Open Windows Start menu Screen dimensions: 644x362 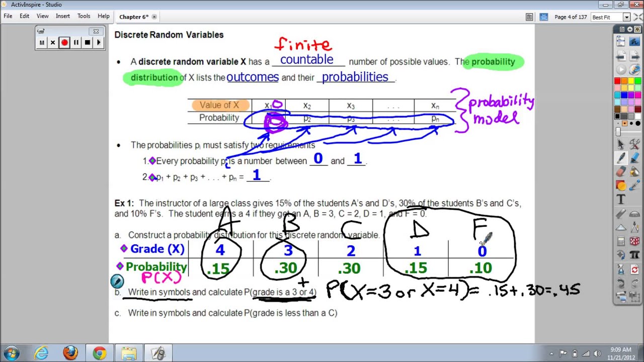tap(11, 353)
